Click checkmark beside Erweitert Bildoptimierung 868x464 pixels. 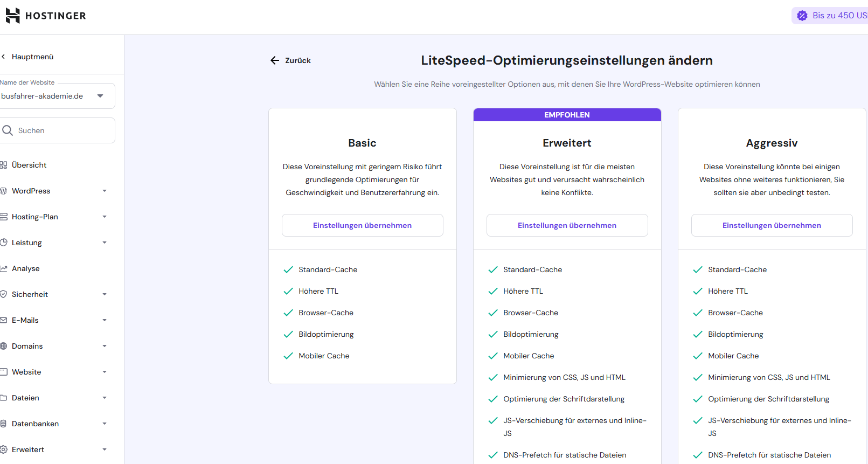tap(493, 334)
